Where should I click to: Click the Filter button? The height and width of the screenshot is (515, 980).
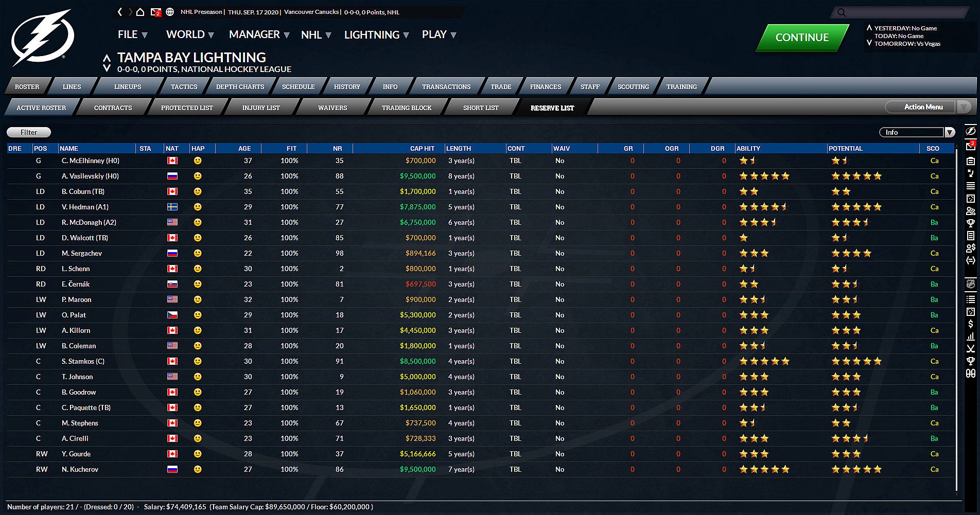[x=29, y=133]
